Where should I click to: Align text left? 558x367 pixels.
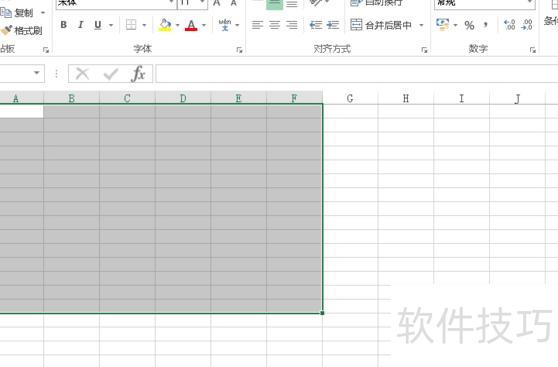point(257,25)
